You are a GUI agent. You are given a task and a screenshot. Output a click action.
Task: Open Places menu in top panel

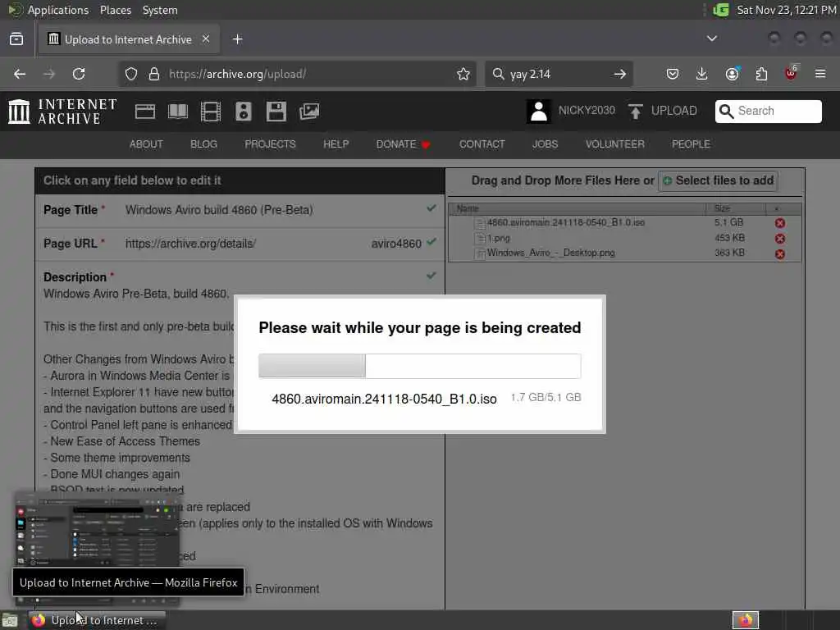(115, 10)
